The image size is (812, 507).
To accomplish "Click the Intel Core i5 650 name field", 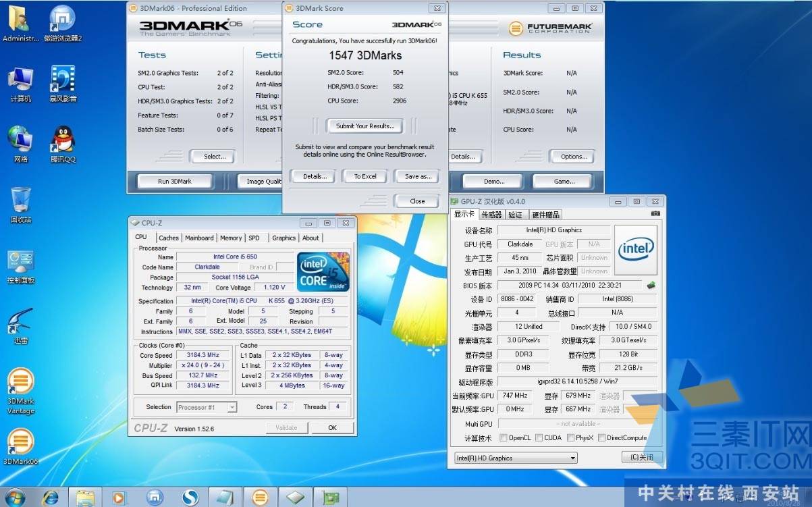I will (235, 257).
